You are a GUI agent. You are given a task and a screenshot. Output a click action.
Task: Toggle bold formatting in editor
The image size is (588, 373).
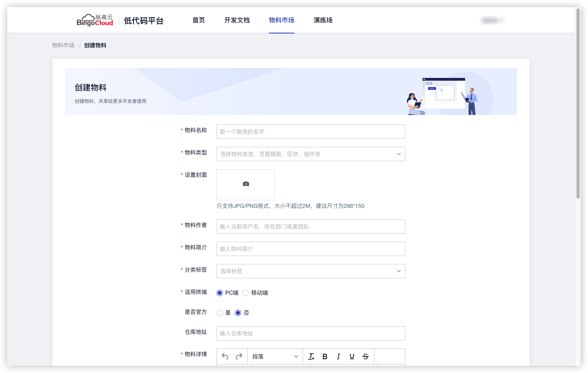325,356
